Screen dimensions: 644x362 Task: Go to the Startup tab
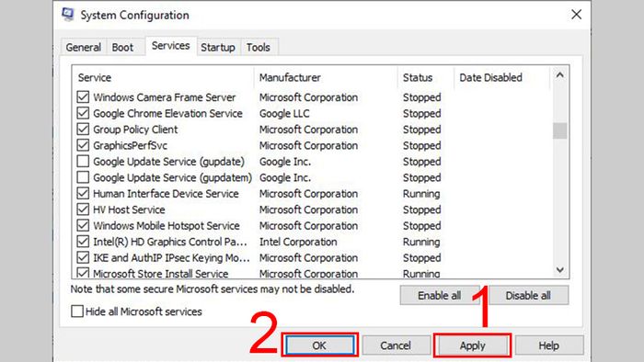pos(218,47)
